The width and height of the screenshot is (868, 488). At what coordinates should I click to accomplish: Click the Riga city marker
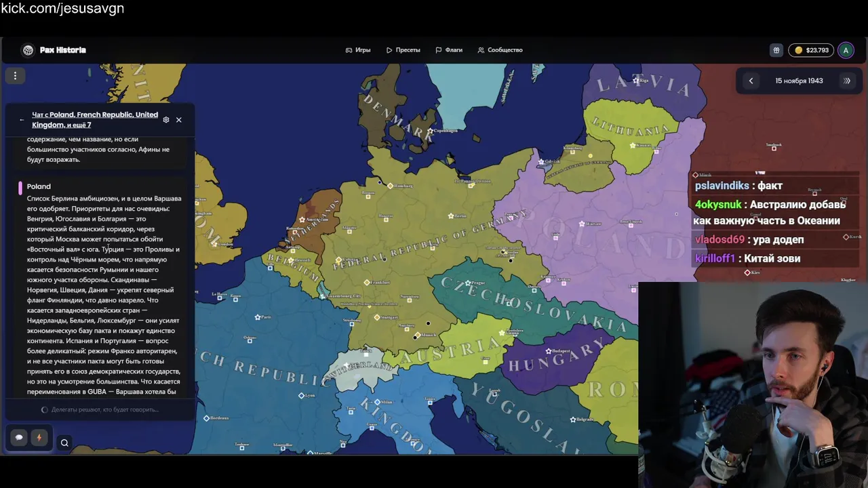pos(635,80)
